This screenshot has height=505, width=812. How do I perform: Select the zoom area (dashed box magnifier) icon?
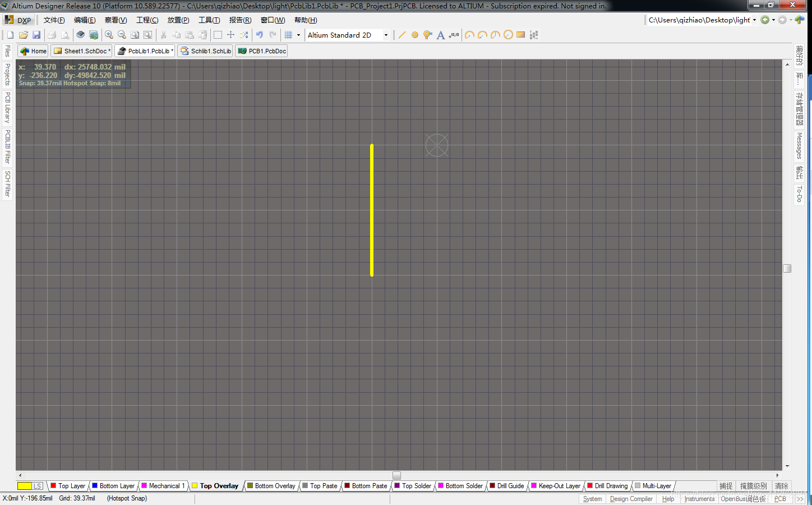click(x=147, y=35)
